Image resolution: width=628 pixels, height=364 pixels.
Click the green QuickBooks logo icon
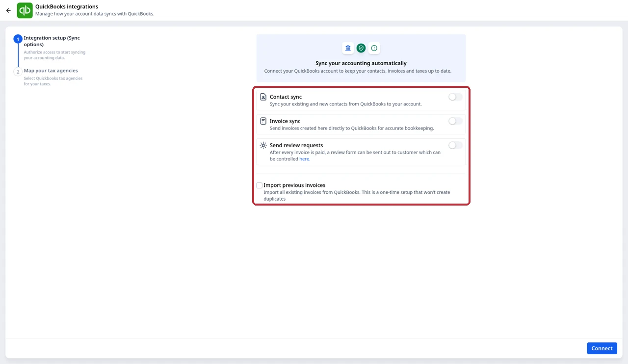(x=25, y=10)
